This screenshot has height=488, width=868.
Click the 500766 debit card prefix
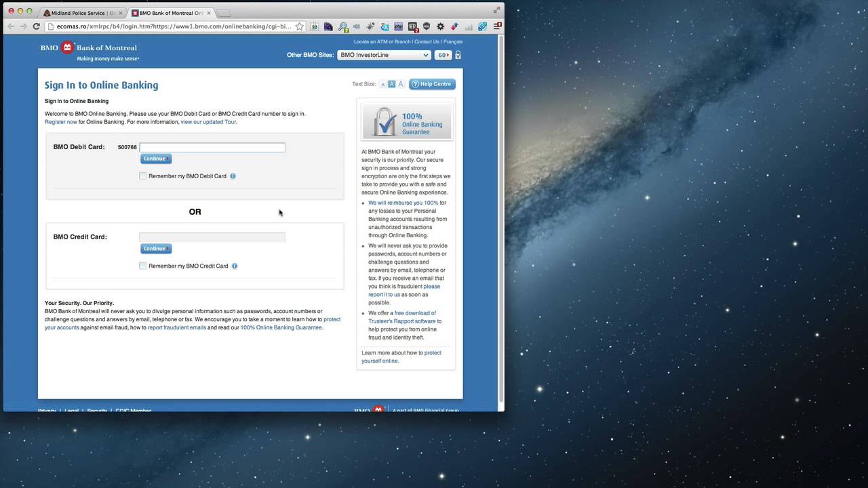127,147
